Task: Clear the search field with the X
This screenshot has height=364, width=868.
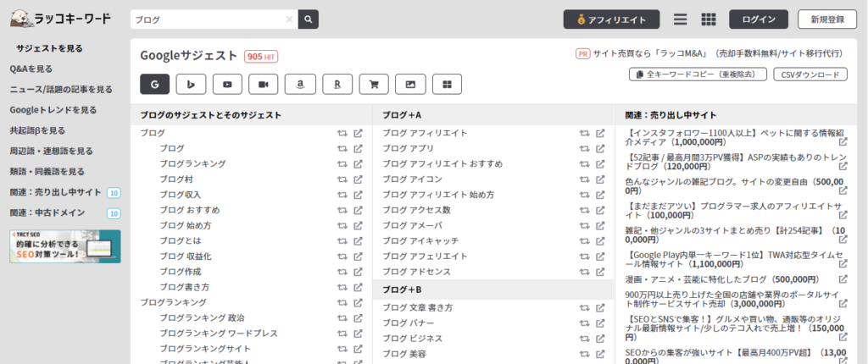Action: point(289,19)
